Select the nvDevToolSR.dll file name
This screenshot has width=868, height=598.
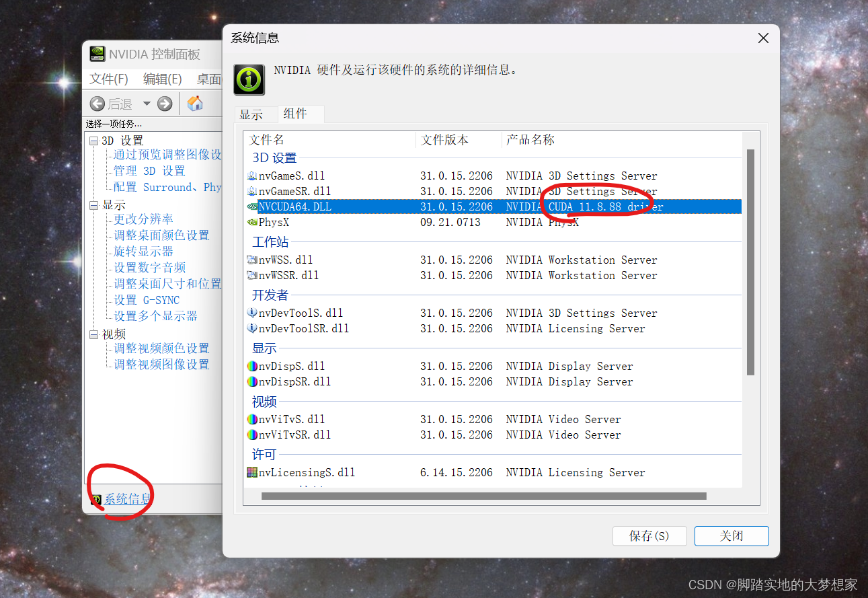pyautogui.click(x=304, y=328)
